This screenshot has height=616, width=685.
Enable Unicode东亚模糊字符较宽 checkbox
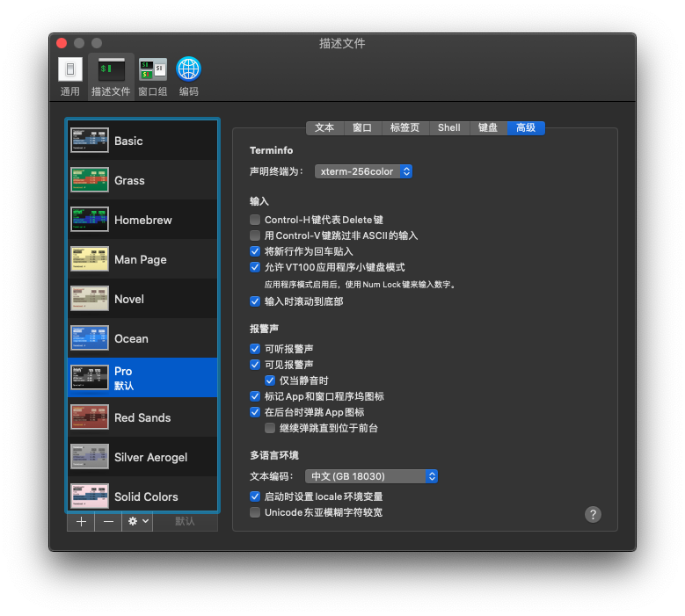(255, 512)
